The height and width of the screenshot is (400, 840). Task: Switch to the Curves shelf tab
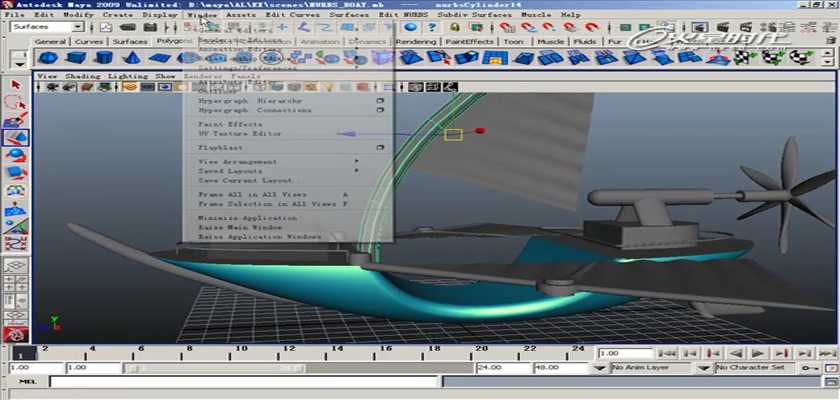click(x=88, y=41)
